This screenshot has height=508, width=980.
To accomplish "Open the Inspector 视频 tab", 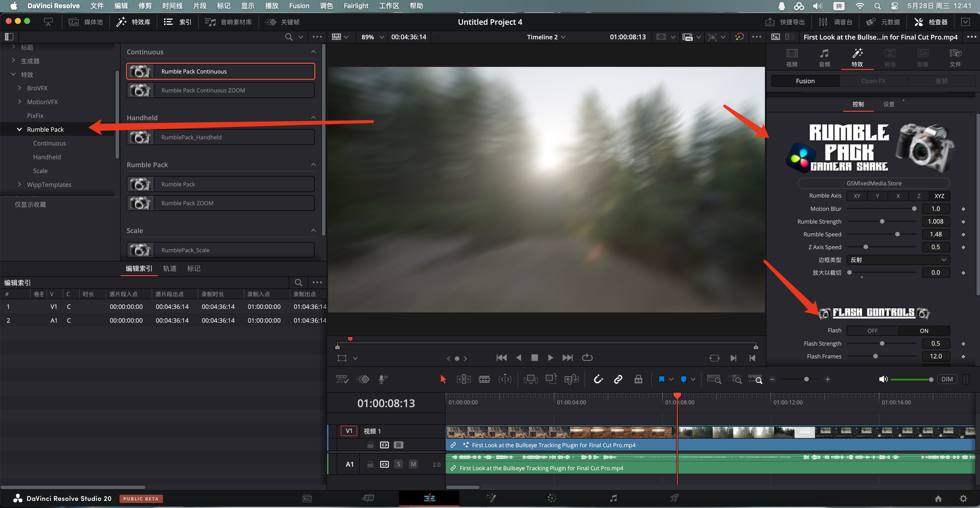I will tap(792, 58).
